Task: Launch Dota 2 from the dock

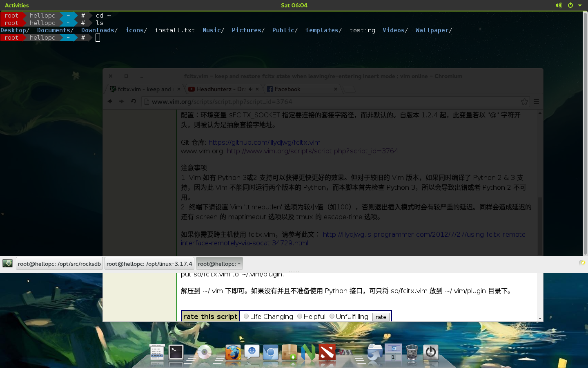Action: pos(327,352)
